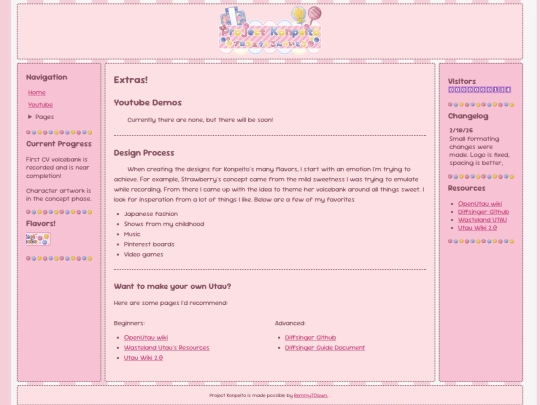
Task: Click 'Want to make your own Utau?' heading
Action: click(172, 287)
